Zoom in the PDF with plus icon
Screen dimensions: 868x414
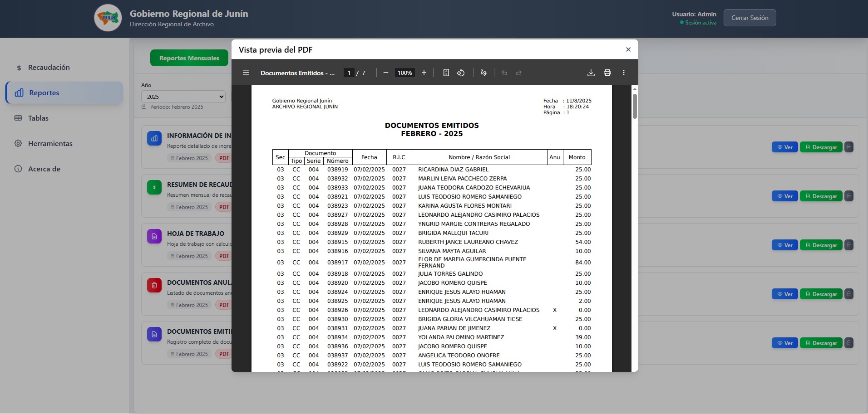pyautogui.click(x=424, y=73)
